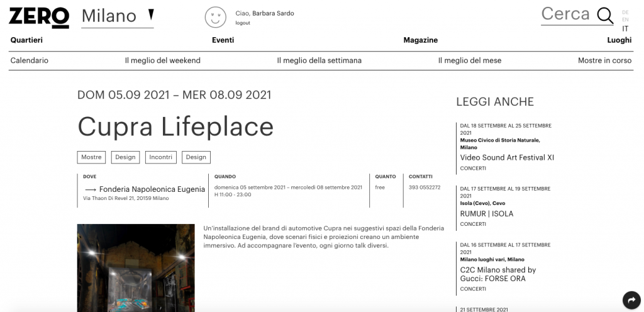
Task: Click the share arrow button
Action: coord(631,299)
